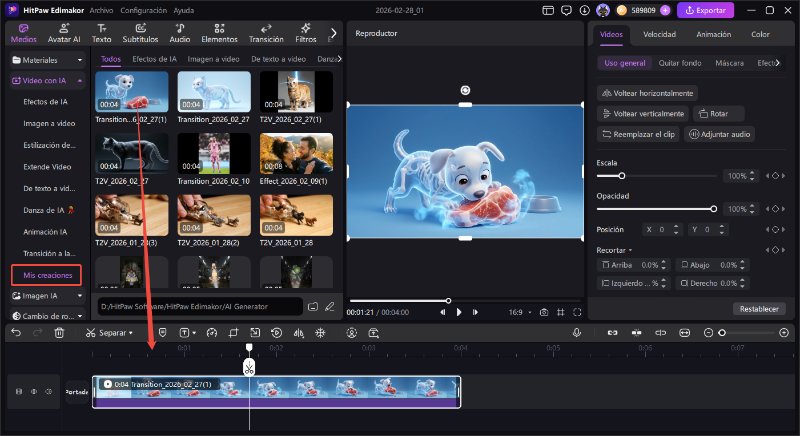
Task: Click the microphone voice-over icon
Action: [x=577, y=332]
